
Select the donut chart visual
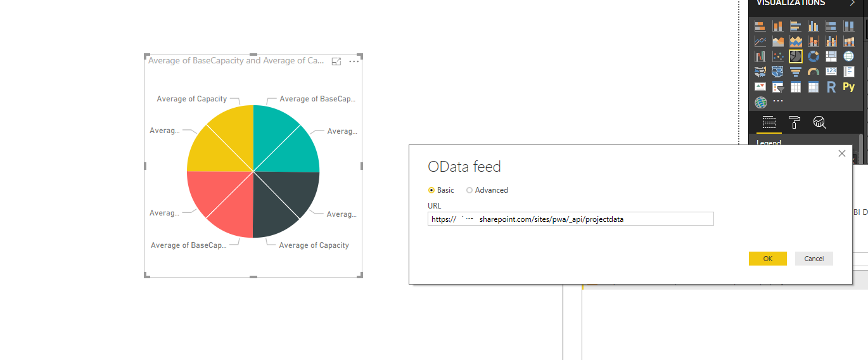pyautogui.click(x=814, y=56)
